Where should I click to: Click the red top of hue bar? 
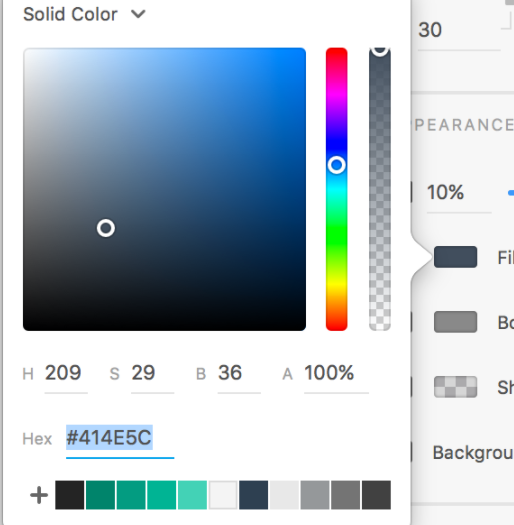click(x=337, y=55)
